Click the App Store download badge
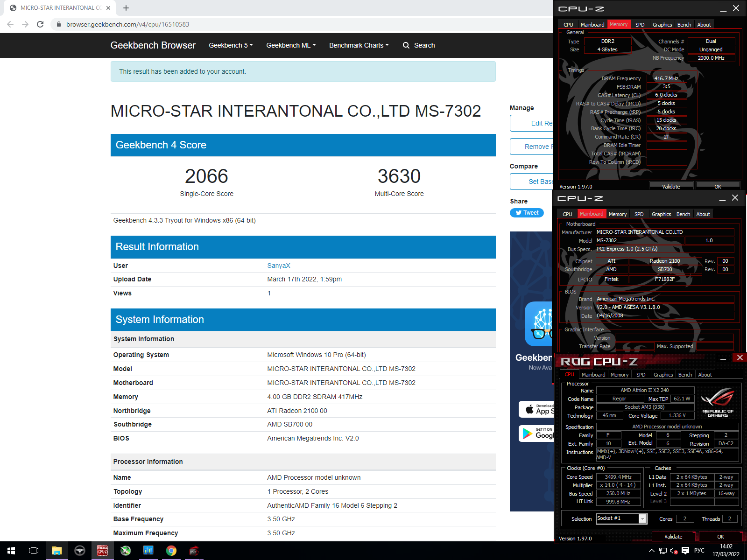Viewport: 747px width, 560px height. tap(536, 409)
